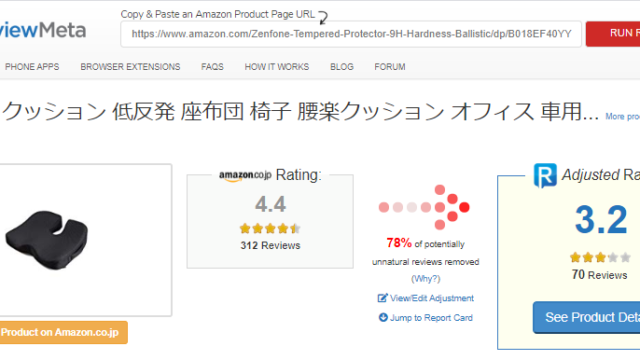Go to the FAQs page
This screenshot has width=640, height=360.
tap(212, 67)
